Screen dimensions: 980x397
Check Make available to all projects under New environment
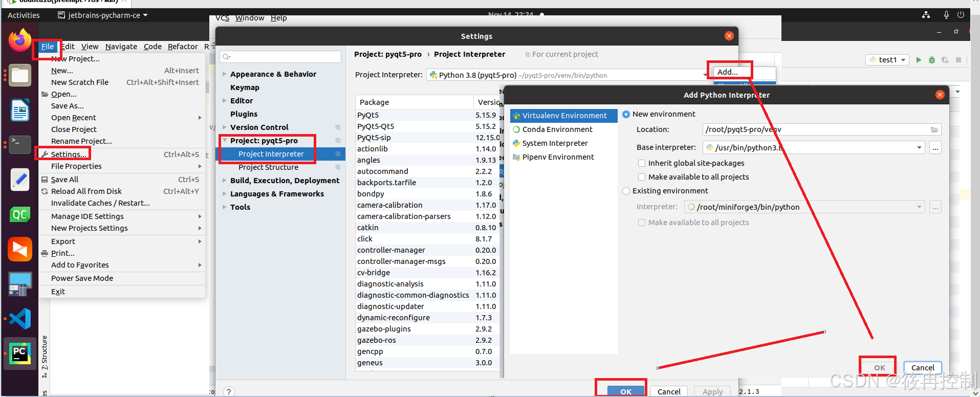641,177
